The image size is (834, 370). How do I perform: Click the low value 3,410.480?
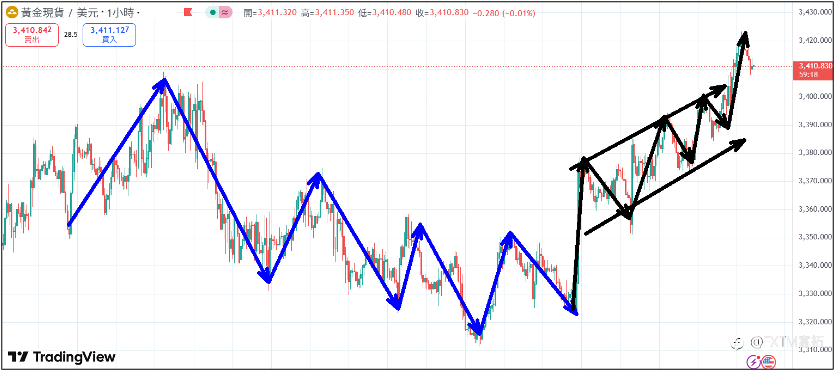[x=392, y=12]
